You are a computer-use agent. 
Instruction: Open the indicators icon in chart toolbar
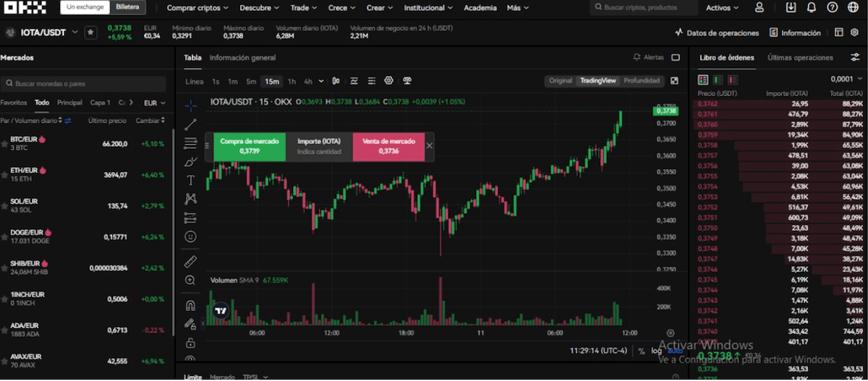coord(354,81)
